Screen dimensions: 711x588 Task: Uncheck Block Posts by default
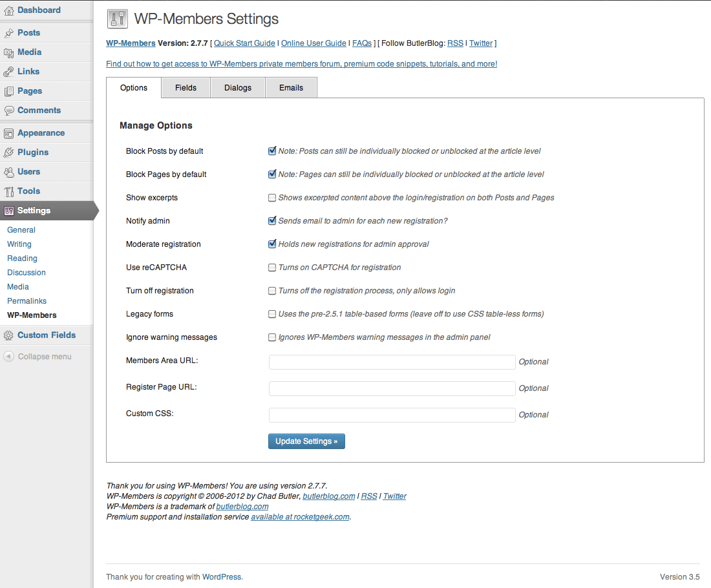[x=272, y=151]
